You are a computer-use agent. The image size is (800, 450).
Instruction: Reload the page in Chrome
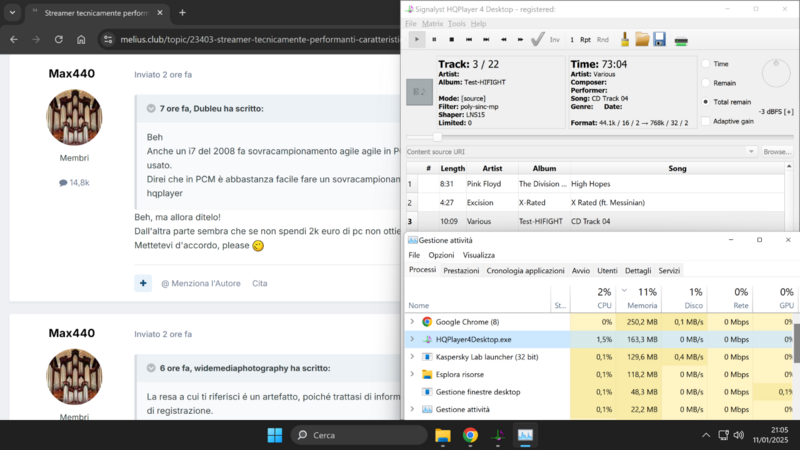(59, 40)
